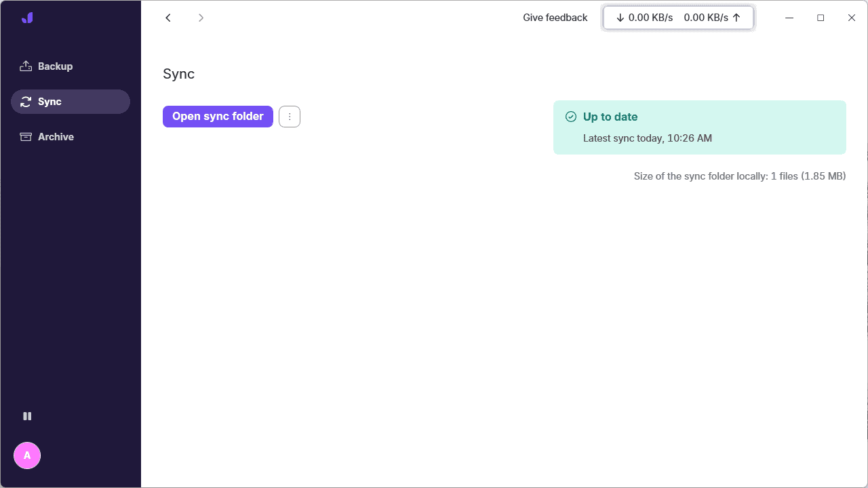This screenshot has width=868, height=488.
Task: Open the account avatar labeled A
Action: tap(27, 455)
